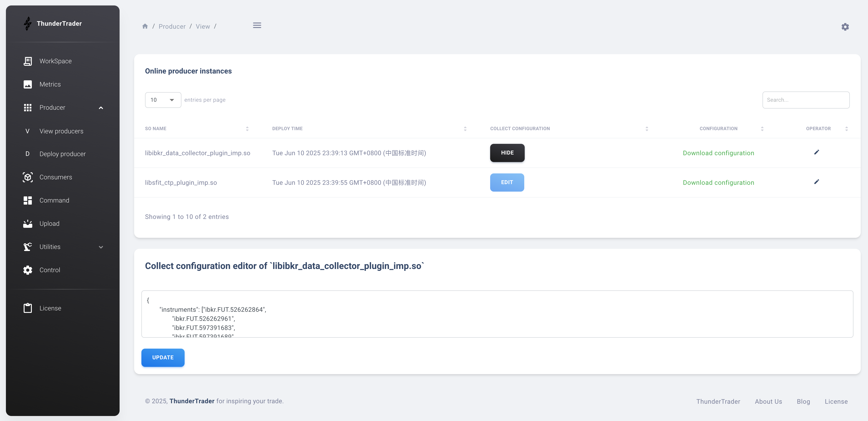Go to home via breadcrumb house icon

(145, 26)
